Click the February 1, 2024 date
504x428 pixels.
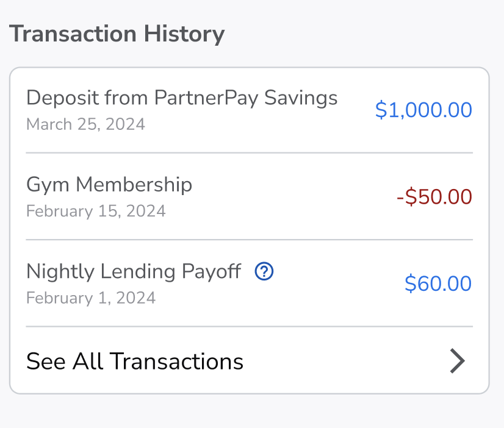point(91,298)
